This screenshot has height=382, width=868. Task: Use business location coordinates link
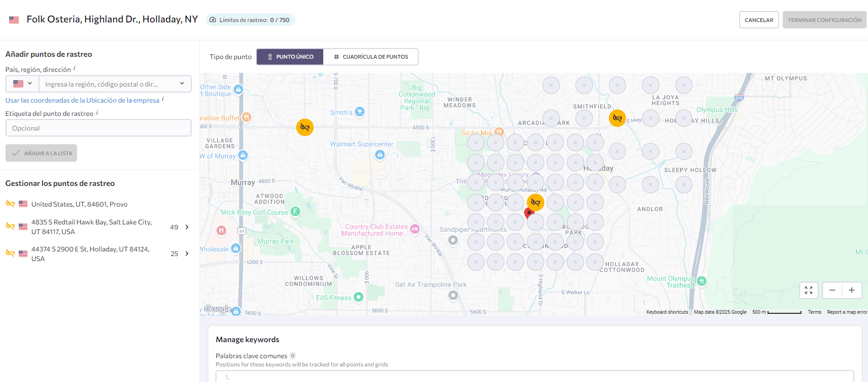(83, 100)
